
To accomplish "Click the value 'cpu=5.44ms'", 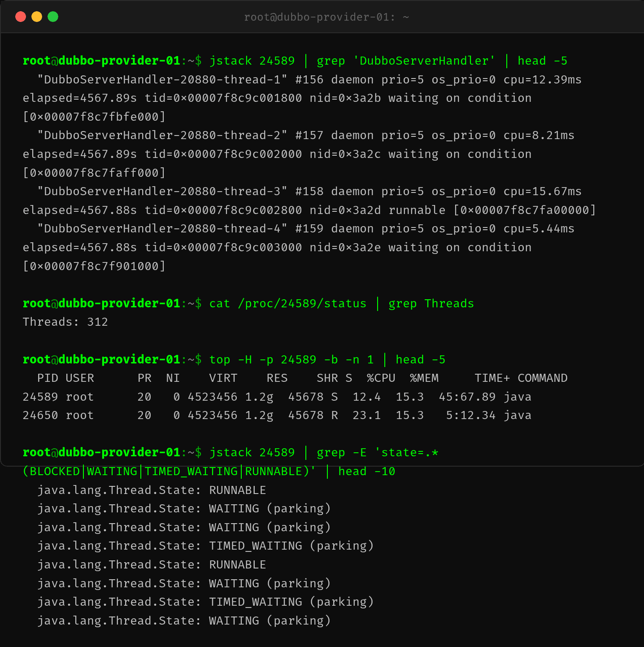I will tap(539, 228).
